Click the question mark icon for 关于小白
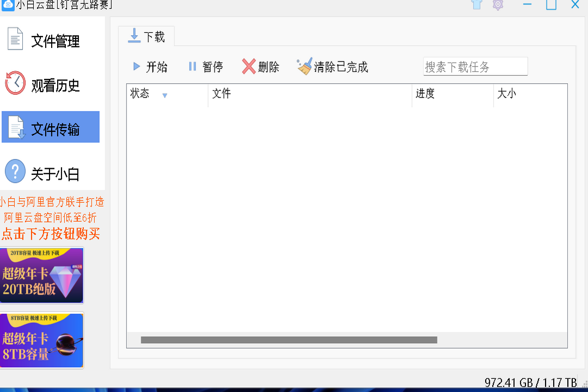Viewport: 588px width, 392px height. [x=15, y=171]
